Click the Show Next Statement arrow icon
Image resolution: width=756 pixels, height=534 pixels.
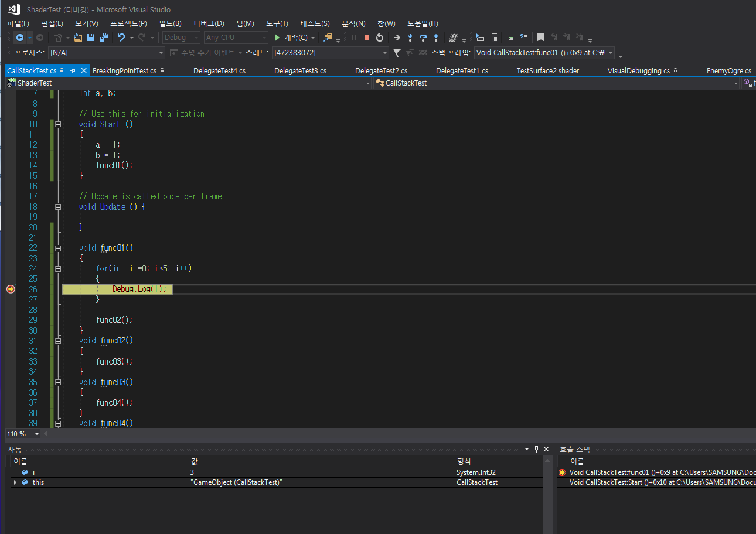pos(397,38)
